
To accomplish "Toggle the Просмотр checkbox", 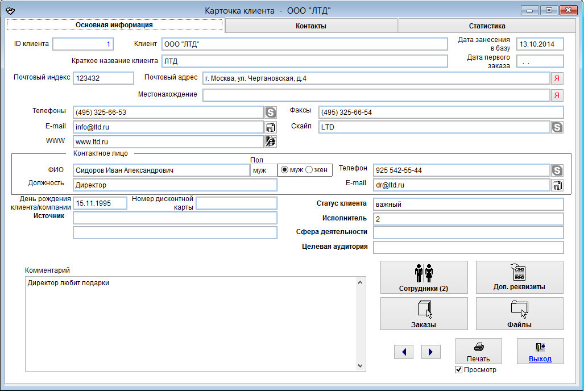I will click(459, 370).
